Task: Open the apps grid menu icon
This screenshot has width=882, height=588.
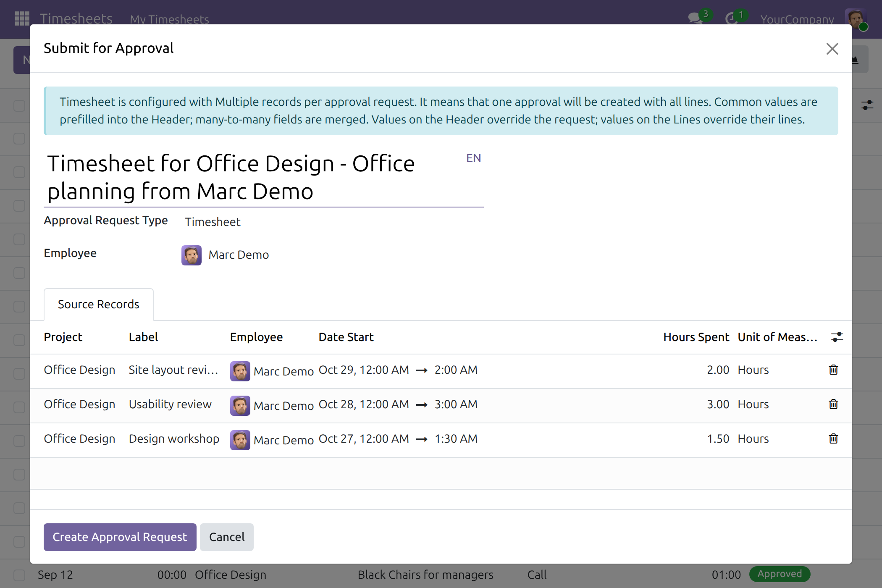Action: pos(22,18)
